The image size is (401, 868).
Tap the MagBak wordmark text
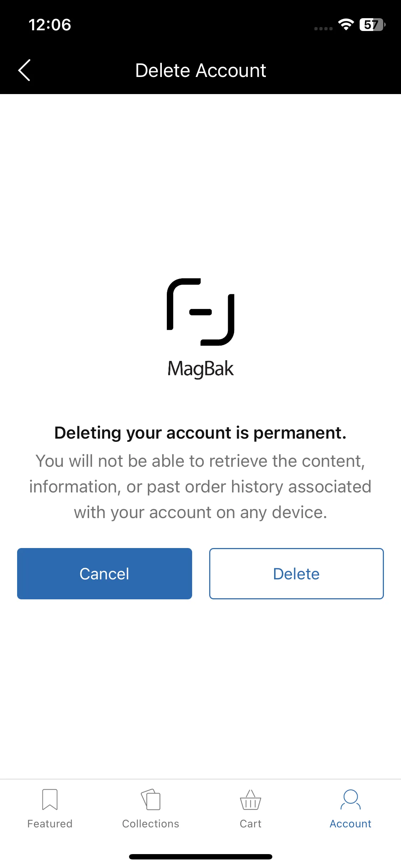tap(201, 369)
